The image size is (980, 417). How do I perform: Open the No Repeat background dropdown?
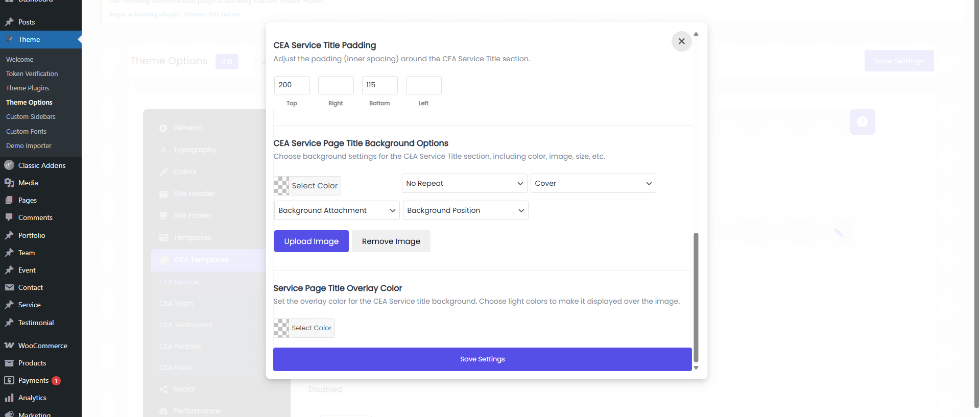tap(464, 183)
